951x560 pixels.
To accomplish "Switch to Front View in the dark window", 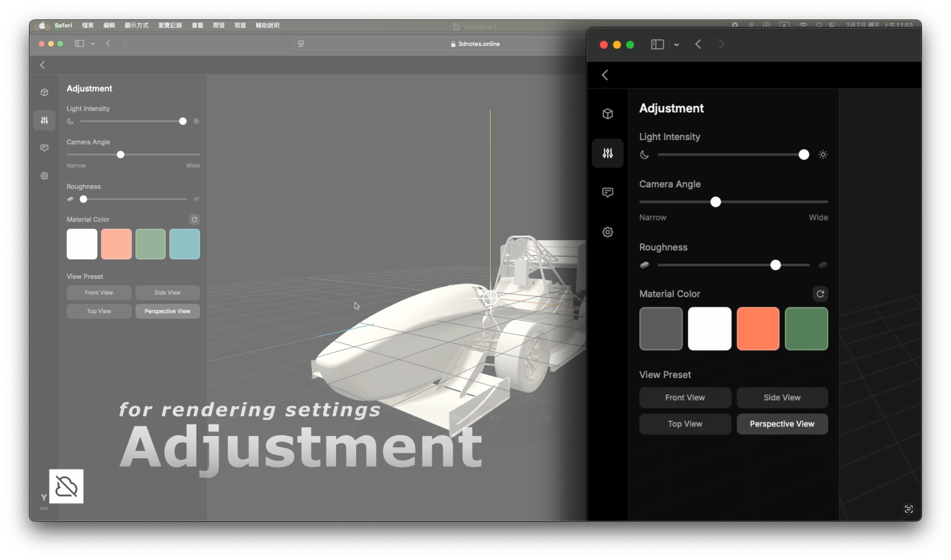I will click(685, 398).
